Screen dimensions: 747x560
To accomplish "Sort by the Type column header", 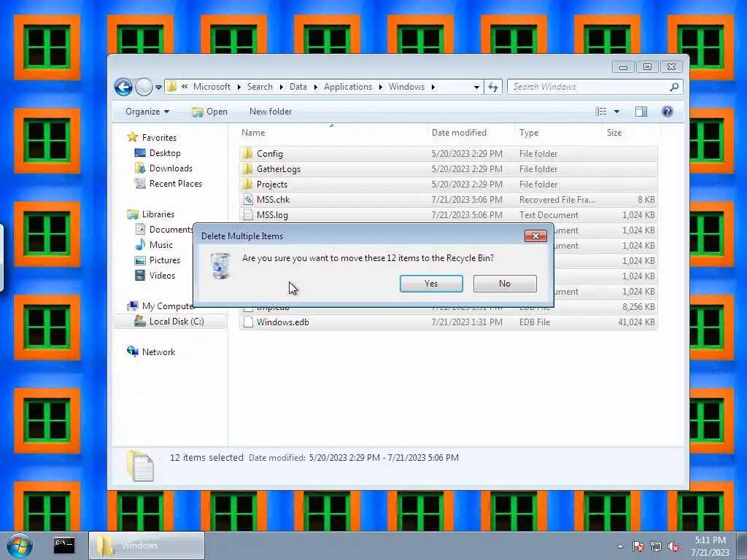I will click(x=558, y=133).
